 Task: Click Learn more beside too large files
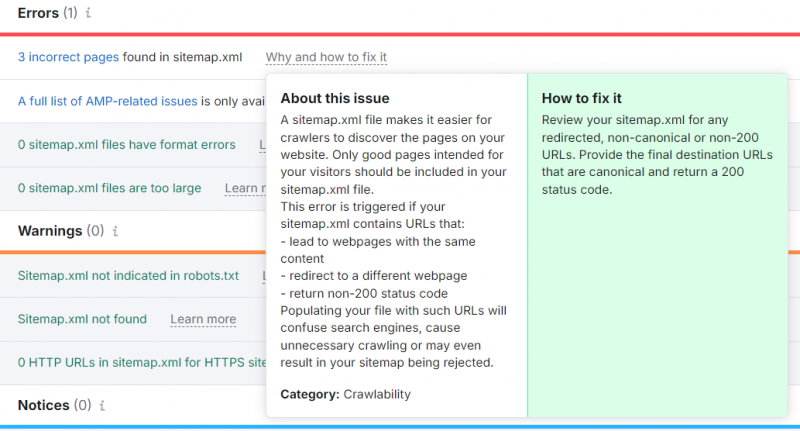(245, 188)
